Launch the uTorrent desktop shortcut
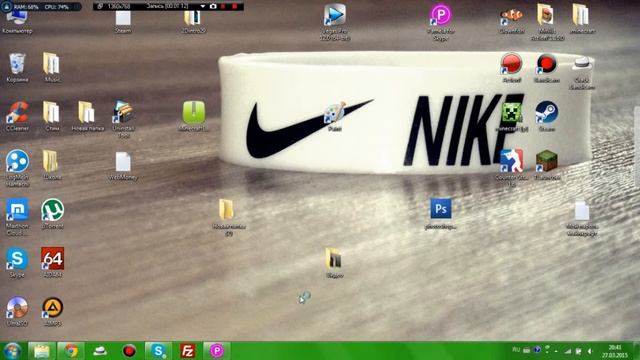The image size is (640, 360). pyautogui.click(x=52, y=213)
